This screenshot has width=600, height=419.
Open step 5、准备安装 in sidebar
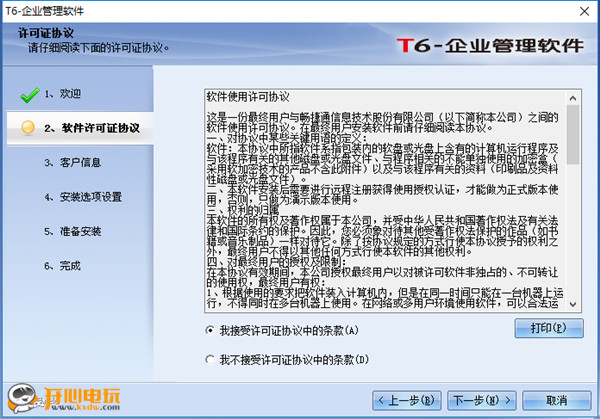pos(80,231)
